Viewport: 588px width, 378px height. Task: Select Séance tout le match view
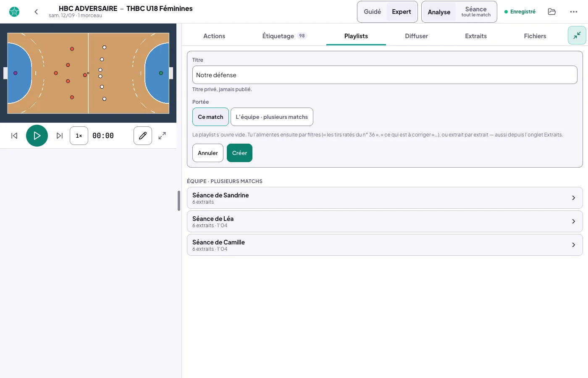476,12
